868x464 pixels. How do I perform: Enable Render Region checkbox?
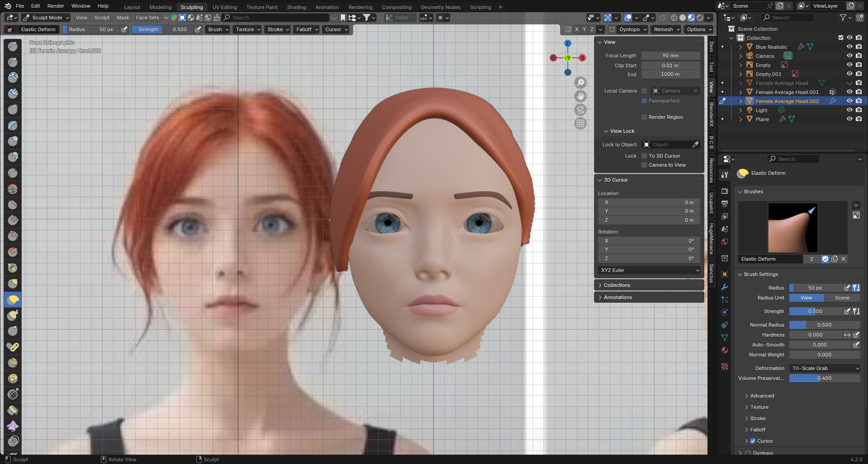click(644, 117)
